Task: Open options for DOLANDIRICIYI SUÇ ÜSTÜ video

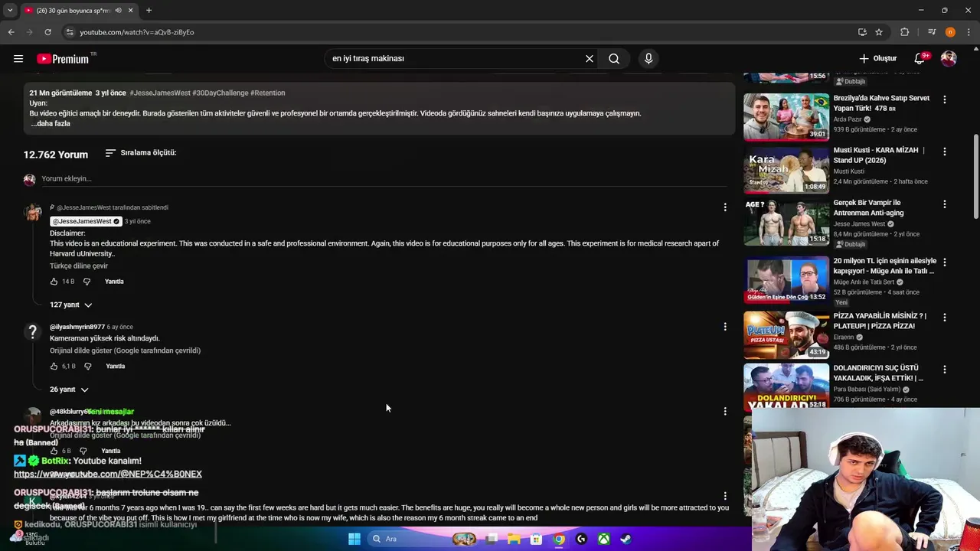Action: pos(945,369)
